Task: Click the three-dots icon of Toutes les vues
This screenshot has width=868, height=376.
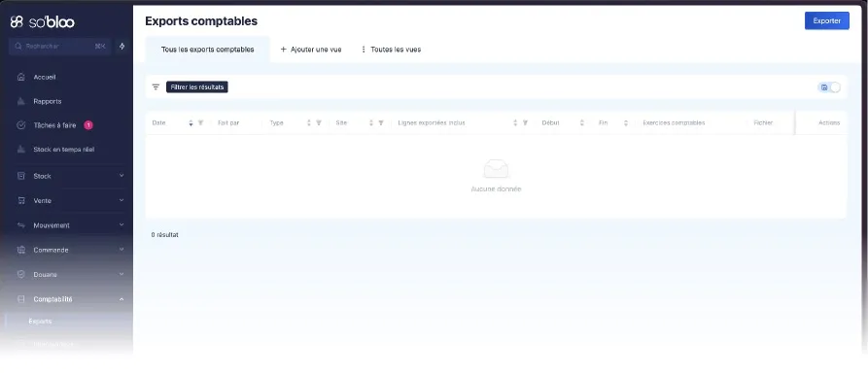Action: pyautogui.click(x=364, y=50)
